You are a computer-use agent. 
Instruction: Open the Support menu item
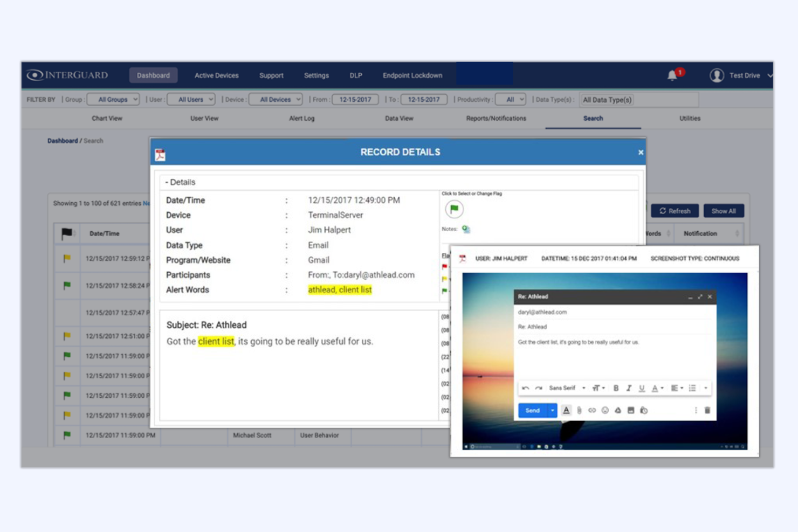(271, 75)
